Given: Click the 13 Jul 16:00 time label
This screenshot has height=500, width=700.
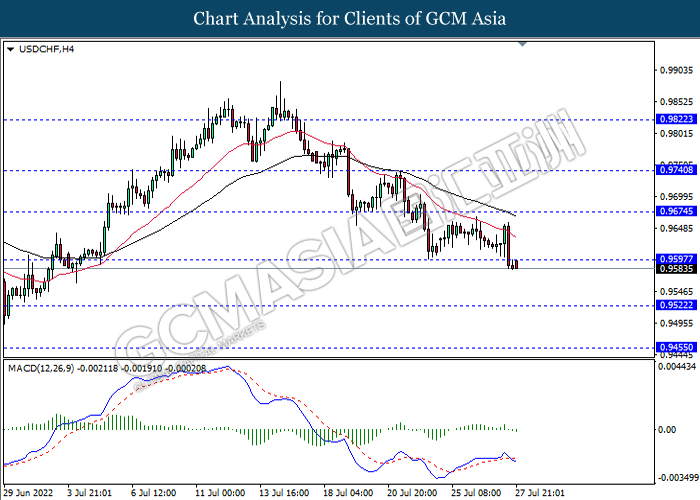Looking at the screenshot, I should tap(284, 493).
